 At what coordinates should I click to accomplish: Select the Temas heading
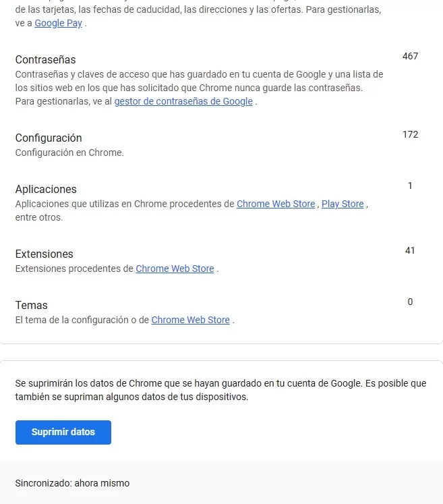(32, 305)
